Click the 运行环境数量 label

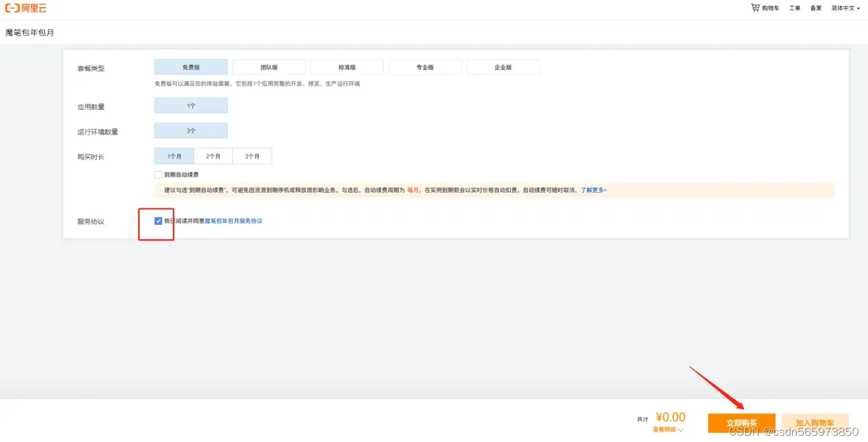click(x=98, y=131)
